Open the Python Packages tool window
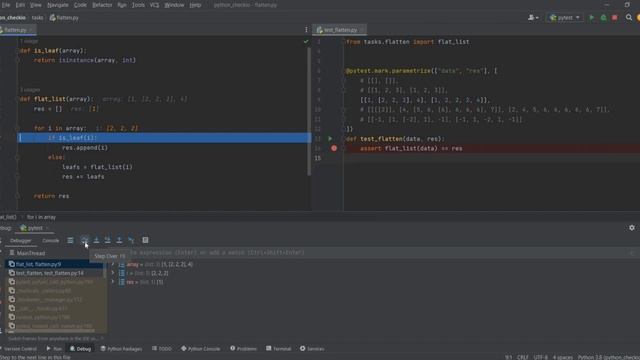Viewport: 640px width, 360px height. (121, 349)
